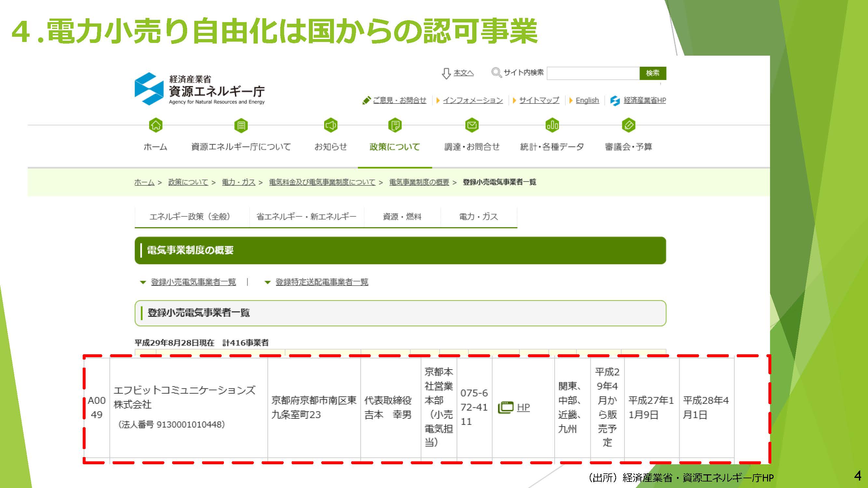The image size is (868, 488).
Task: Click the pencil icon above 審議会・予算
Action: (628, 125)
